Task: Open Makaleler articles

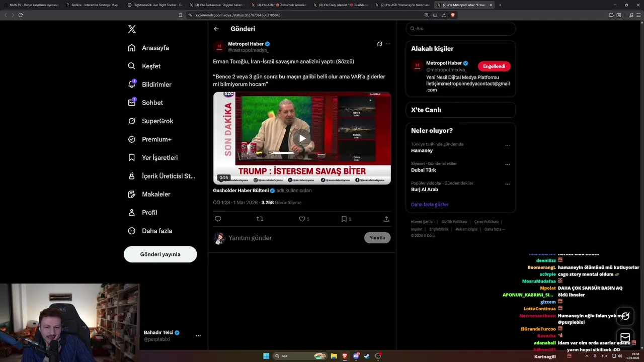Action: 149,194
